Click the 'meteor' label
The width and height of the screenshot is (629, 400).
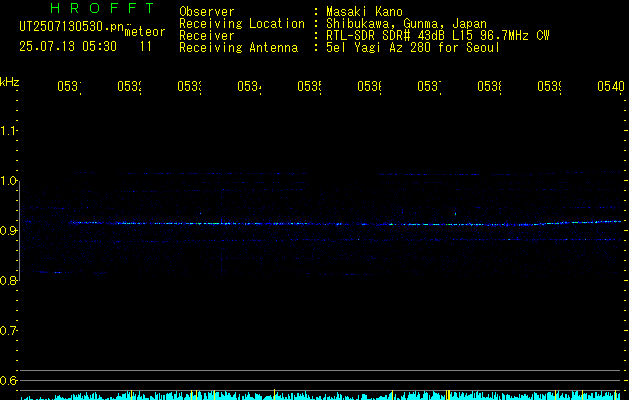(145, 32)
